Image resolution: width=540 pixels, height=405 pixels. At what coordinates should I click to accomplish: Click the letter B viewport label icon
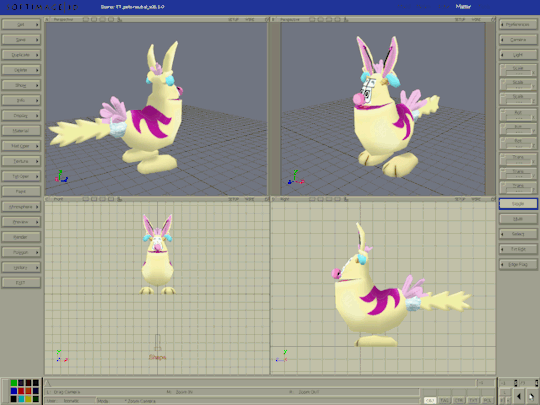click(x=273, y=20)
